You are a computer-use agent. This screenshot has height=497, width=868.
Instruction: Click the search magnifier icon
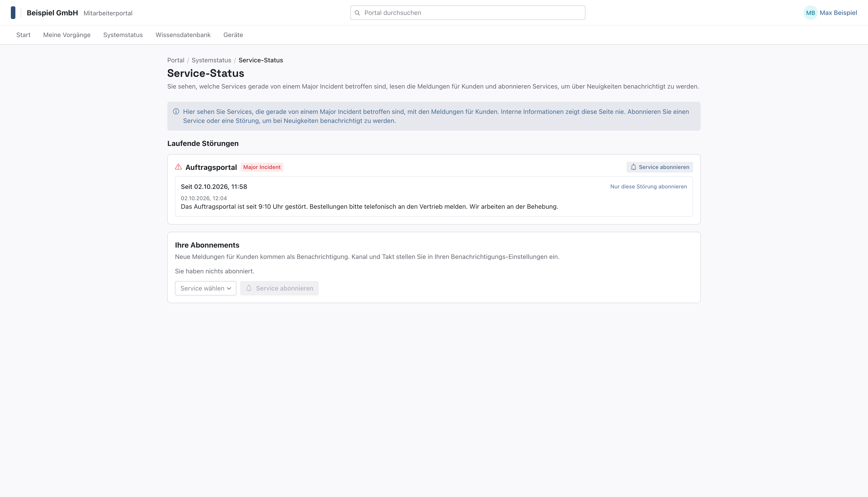(357, 13)
